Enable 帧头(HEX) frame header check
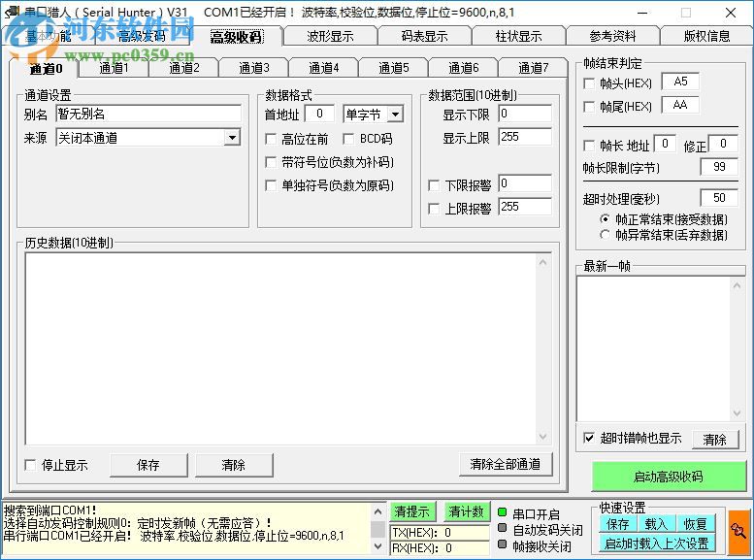 pyautogui.click(x=589, y=83)
